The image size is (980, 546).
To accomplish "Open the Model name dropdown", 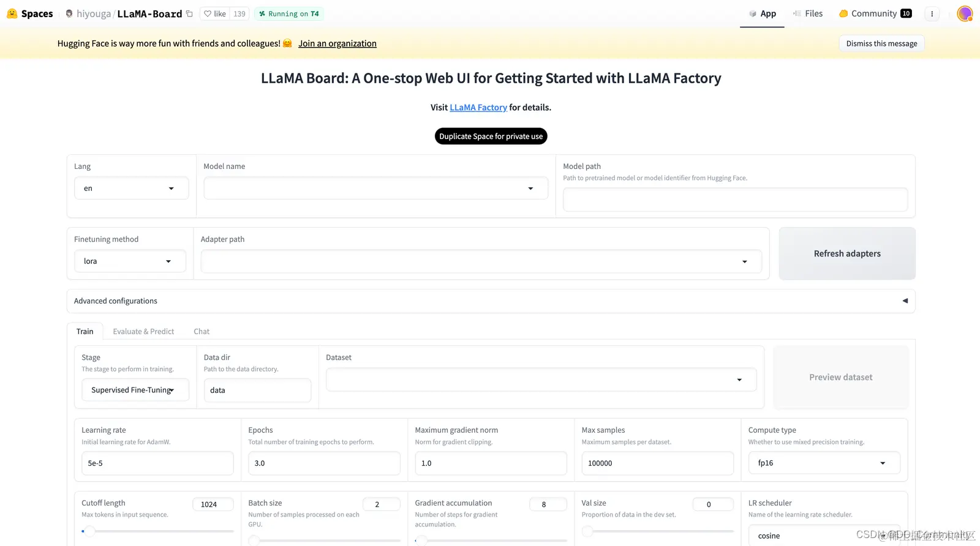I will [375, 188].
